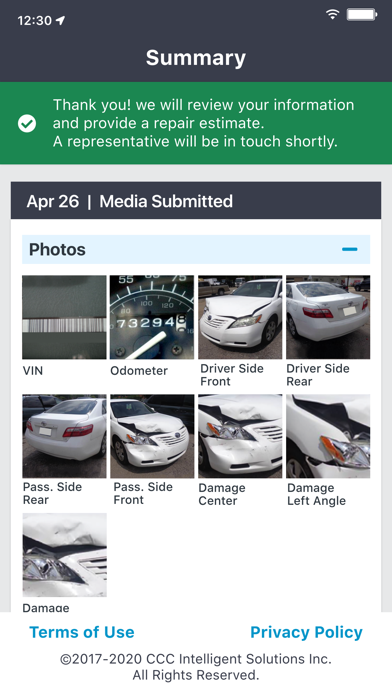The image size is (392, 696).
Task: Tap the Summary page title
Action: click(196, 58)
